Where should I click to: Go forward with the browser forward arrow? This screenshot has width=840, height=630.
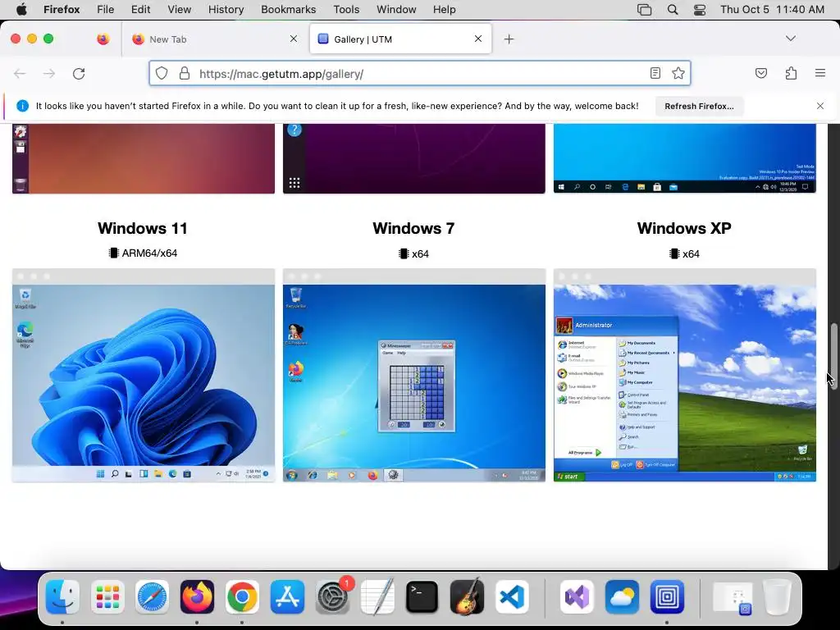coord(49,73)
